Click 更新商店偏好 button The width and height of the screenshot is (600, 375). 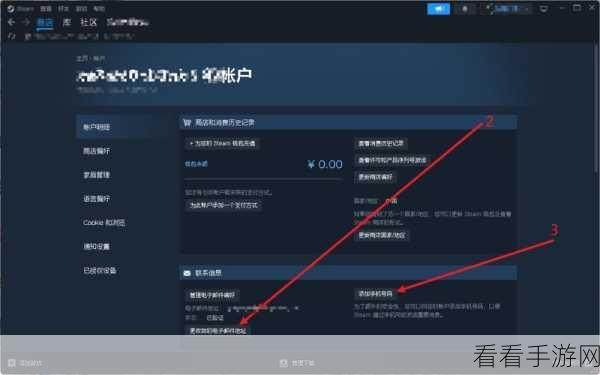(375, 177)
